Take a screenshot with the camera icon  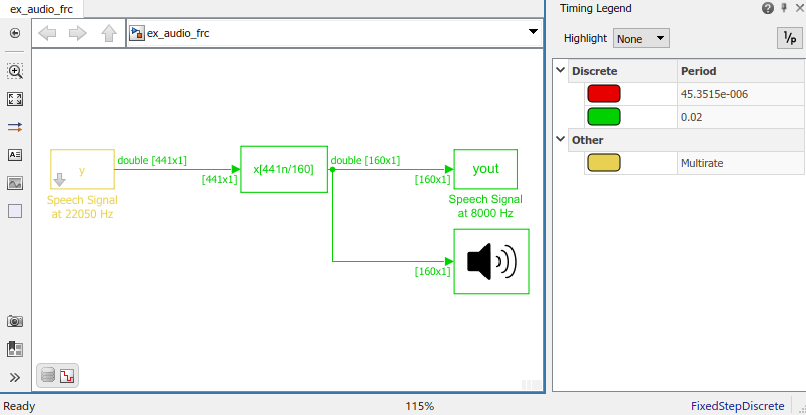[15, 321]
